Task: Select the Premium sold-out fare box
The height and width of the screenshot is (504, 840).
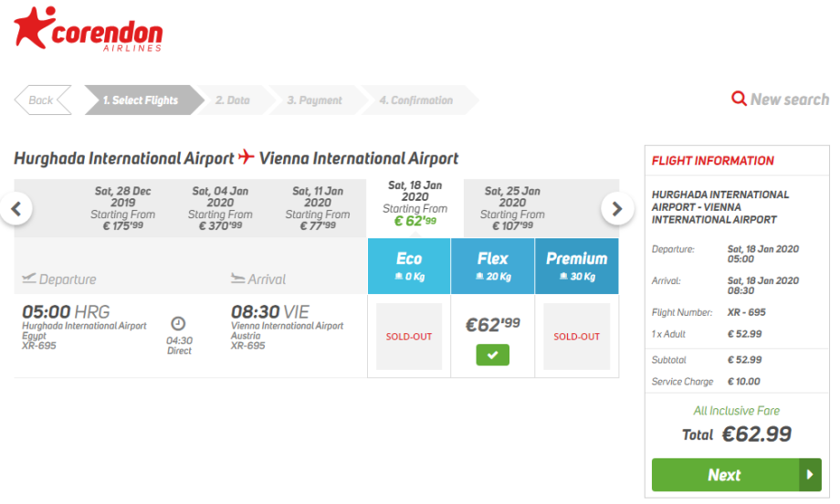Action: [576, 336]
